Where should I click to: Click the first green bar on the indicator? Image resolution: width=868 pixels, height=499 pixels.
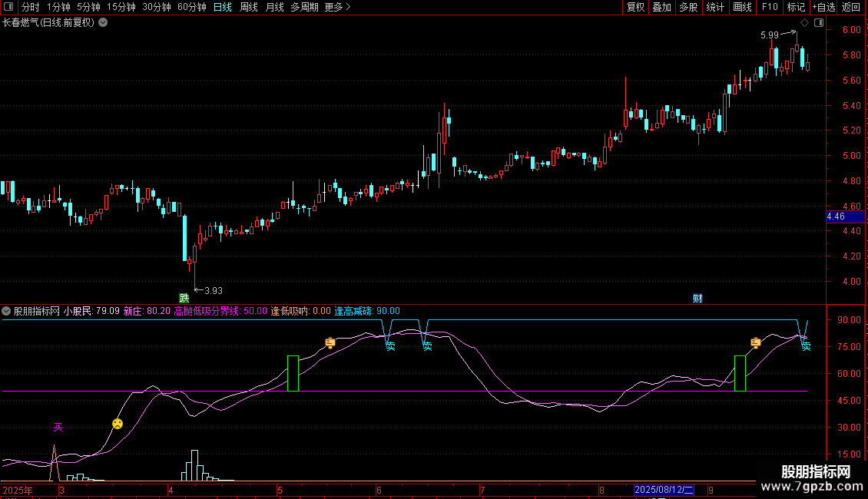click(x=293, y=373)
